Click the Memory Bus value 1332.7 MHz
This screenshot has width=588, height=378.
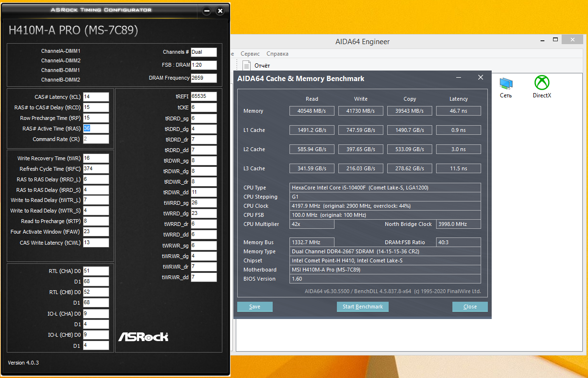(x=312, y=242)
